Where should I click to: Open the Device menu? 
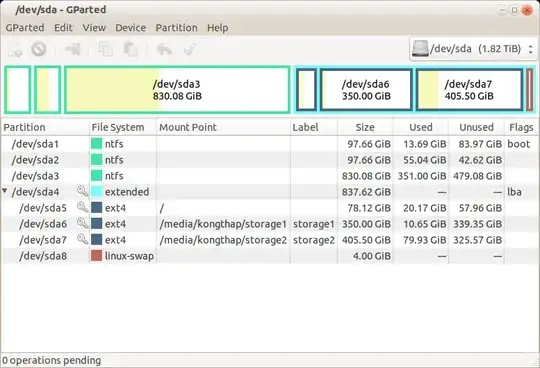pos(131,28)
